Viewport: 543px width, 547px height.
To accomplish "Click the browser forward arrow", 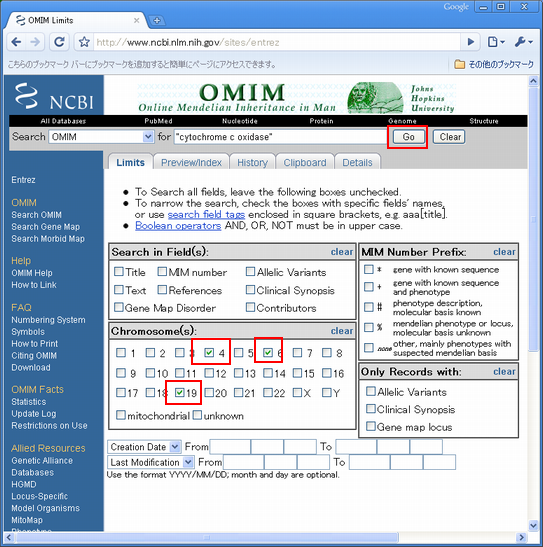I will pos(35,42).
